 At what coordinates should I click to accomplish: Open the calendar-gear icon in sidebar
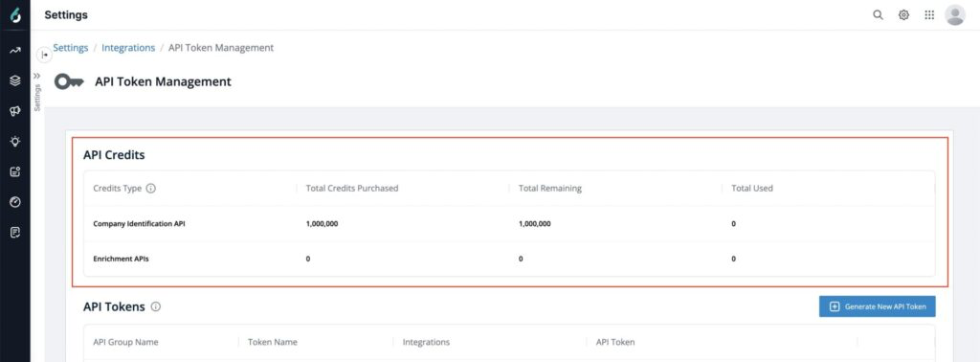tap(15, 172)
